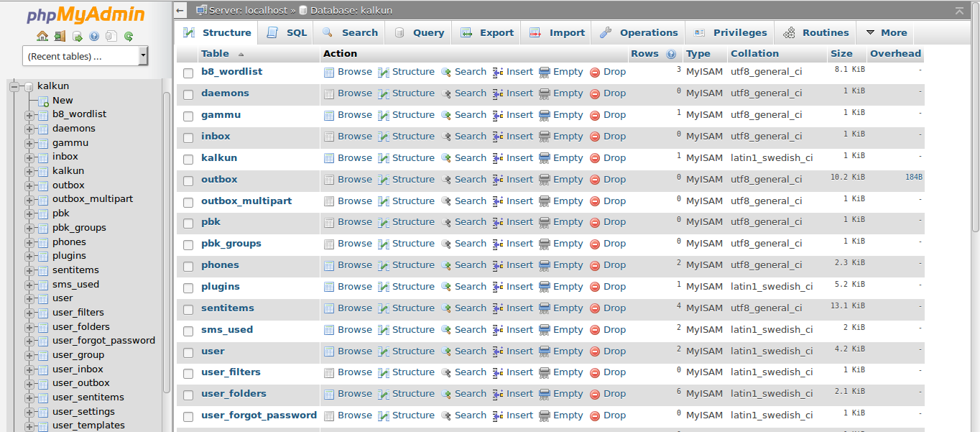Tick the user_forgot_password checkbox
The width and height of the screenshot is (980, 432).
click(188, 416)
